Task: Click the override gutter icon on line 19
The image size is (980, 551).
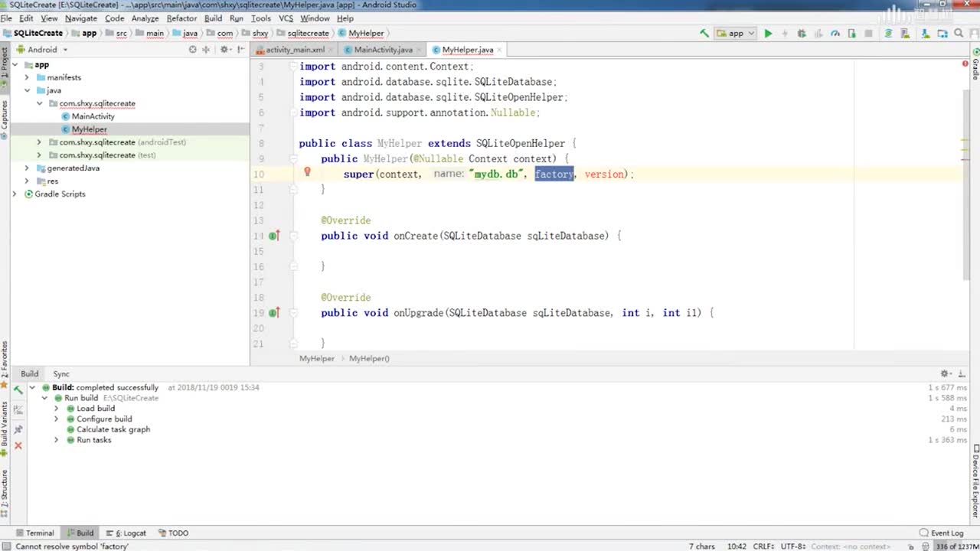Action: [274, 312]
